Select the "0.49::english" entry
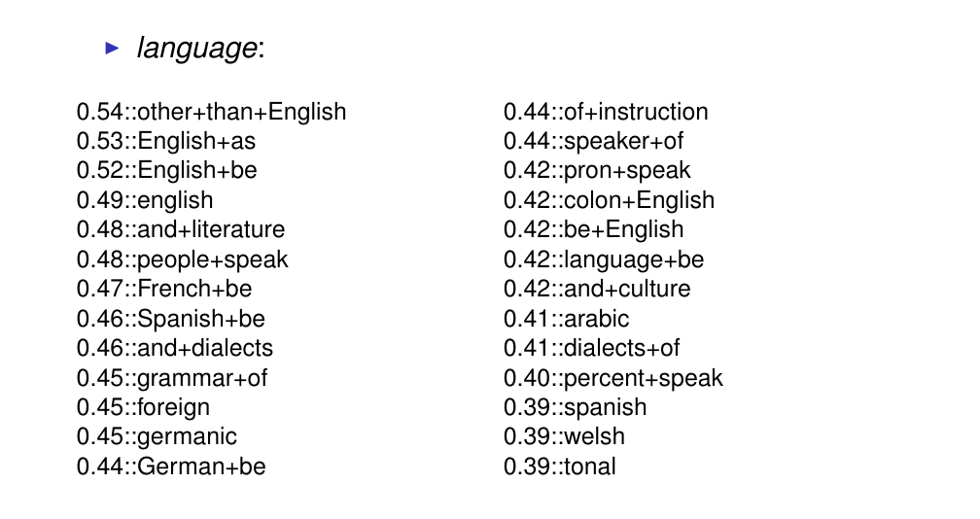 [x=144, y=200]
